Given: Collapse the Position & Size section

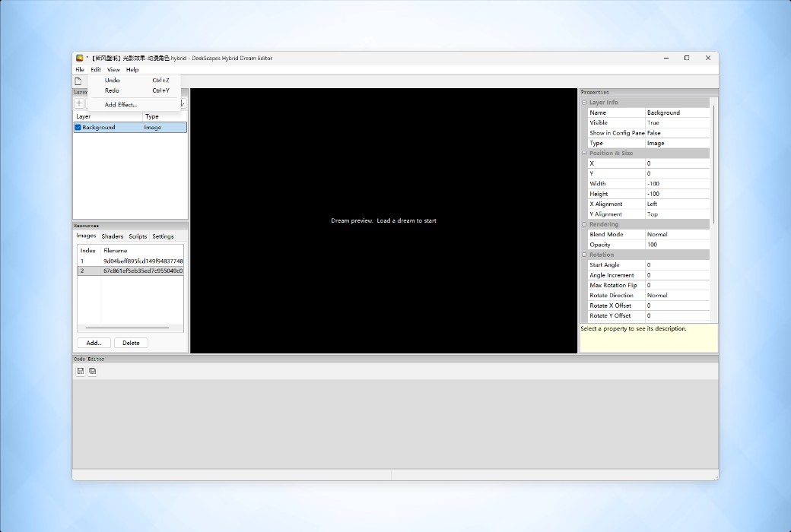Looking at the screenshot, I should (584, 154).
